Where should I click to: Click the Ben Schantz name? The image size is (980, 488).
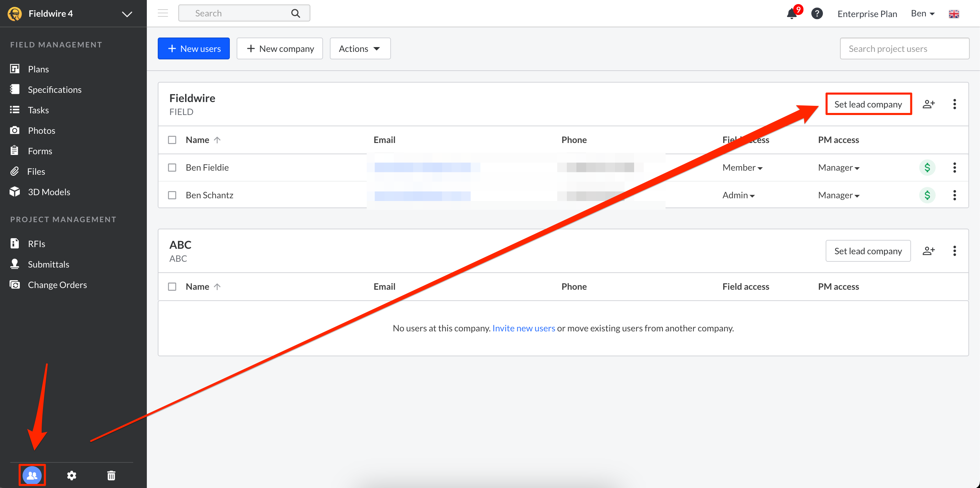pos(210,195)
